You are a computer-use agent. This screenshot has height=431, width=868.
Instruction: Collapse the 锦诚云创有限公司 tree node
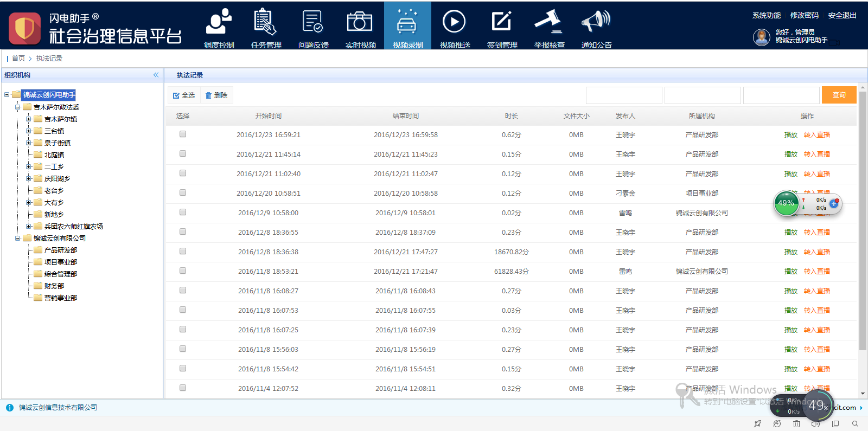(x=18, y=238)
